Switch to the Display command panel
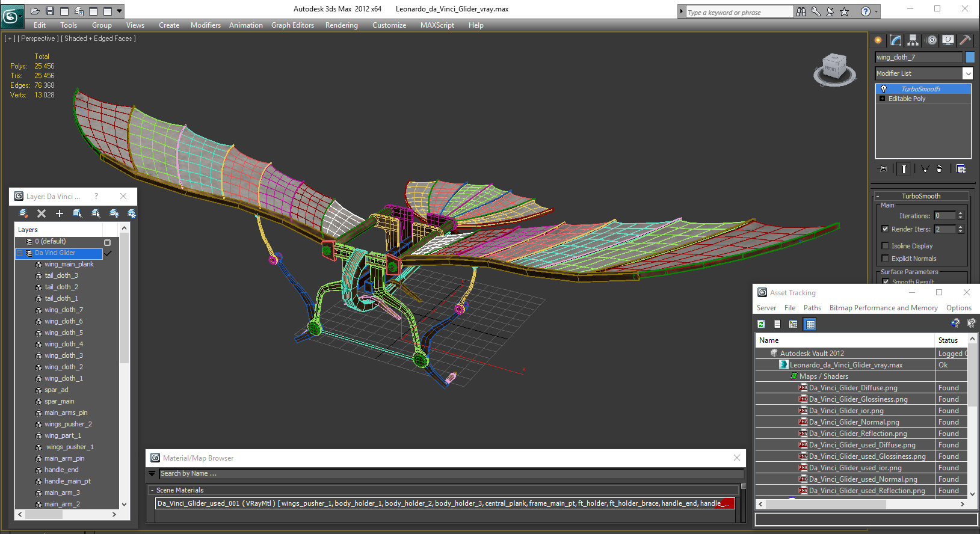The height and width of the screenshot is (534, 980). [x=948, y=40]
